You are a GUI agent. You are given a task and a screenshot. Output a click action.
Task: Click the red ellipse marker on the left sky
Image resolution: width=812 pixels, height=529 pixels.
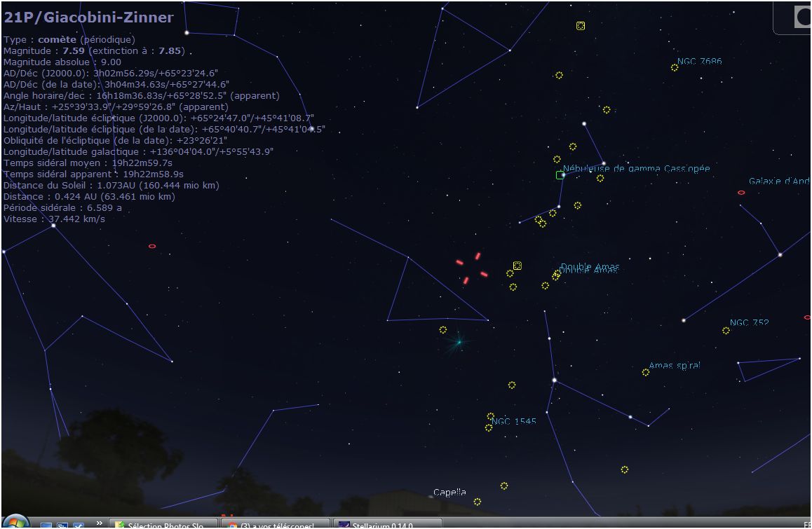point(152,247)
